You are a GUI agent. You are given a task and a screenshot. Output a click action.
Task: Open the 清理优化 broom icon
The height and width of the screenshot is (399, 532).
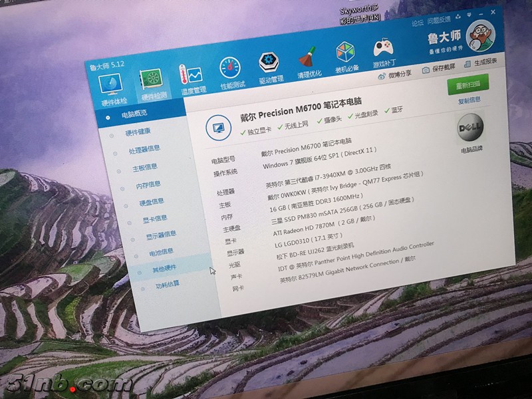tap(308, 59)
